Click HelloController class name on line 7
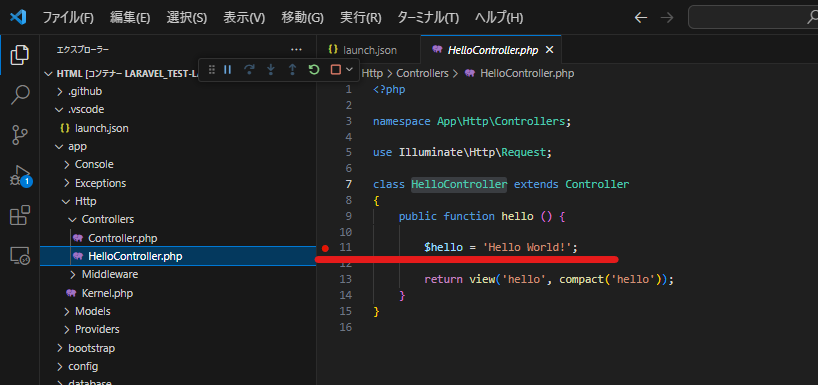 [x=459, y=184]
